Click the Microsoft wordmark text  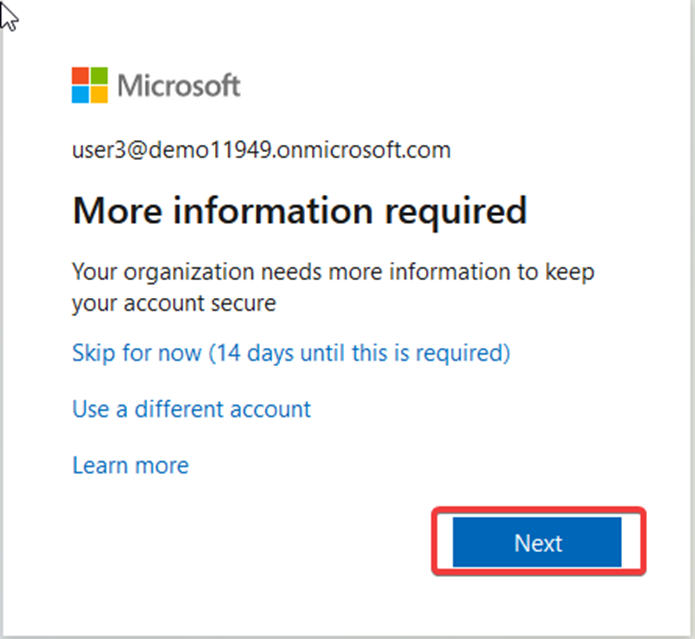179,85
